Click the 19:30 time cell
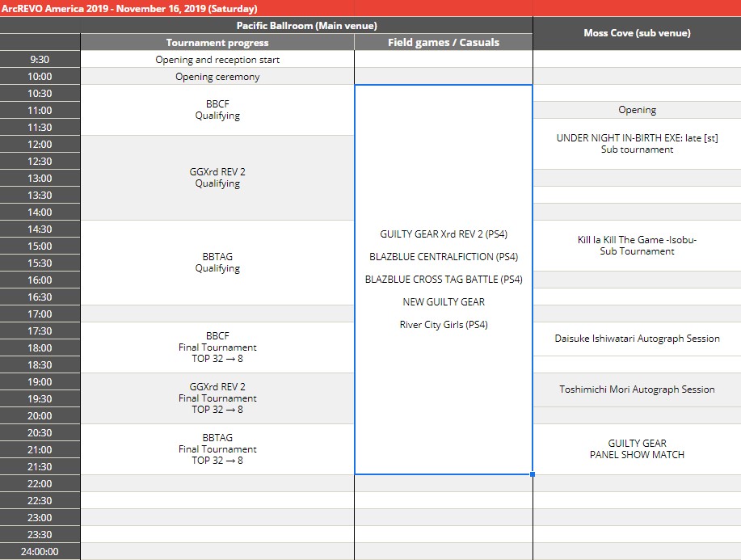Image resolution: width=741 pixels, height=560 pixels. click(40, 399)
